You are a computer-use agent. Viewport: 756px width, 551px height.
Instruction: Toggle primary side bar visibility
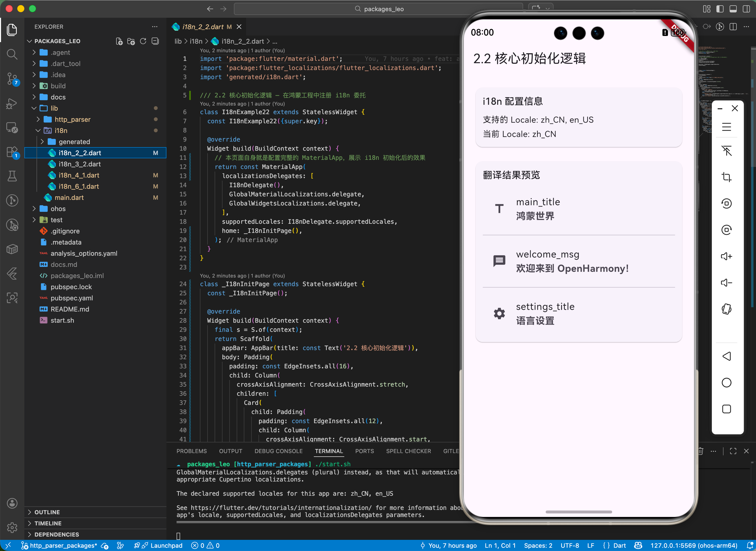point(720,9)
